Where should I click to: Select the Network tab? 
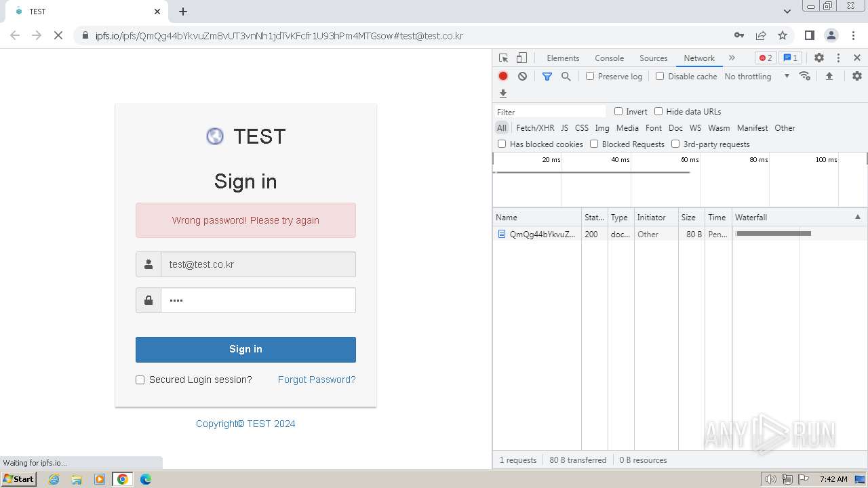[x=699, y=58]
